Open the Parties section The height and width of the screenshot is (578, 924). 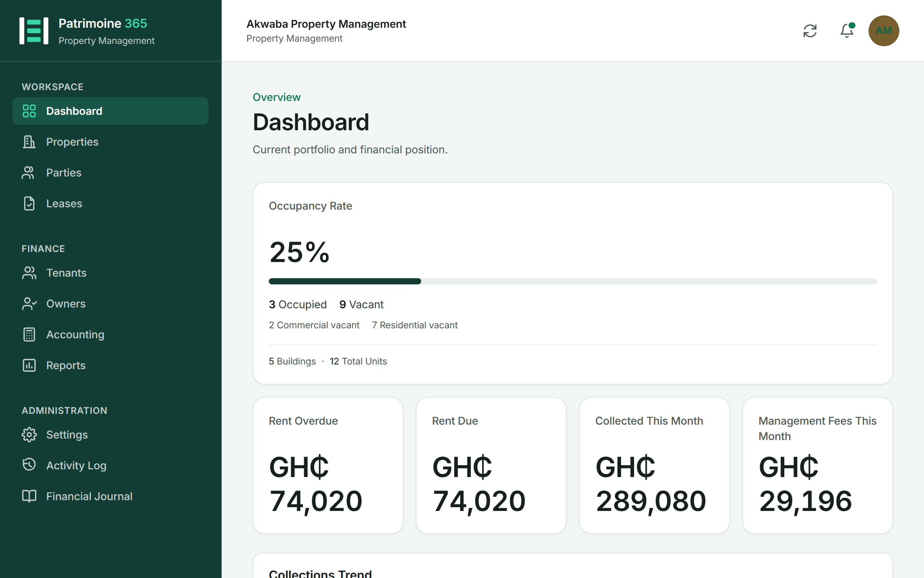110,173
